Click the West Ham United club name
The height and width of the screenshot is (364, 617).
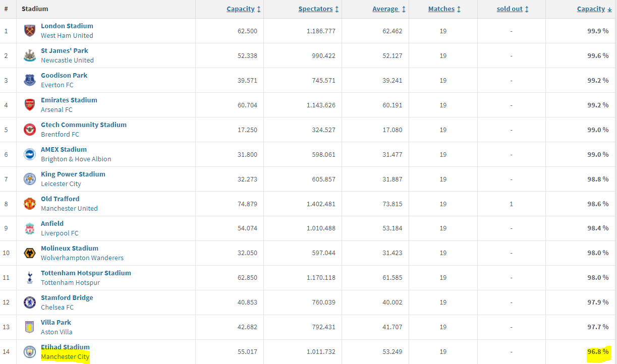click(x=67, y=36)
